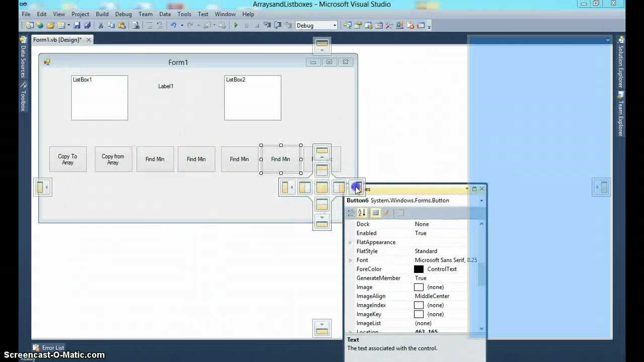Save the current file with Save icon
This screenshot has width=644, height=362.
(x=76, y=25)
